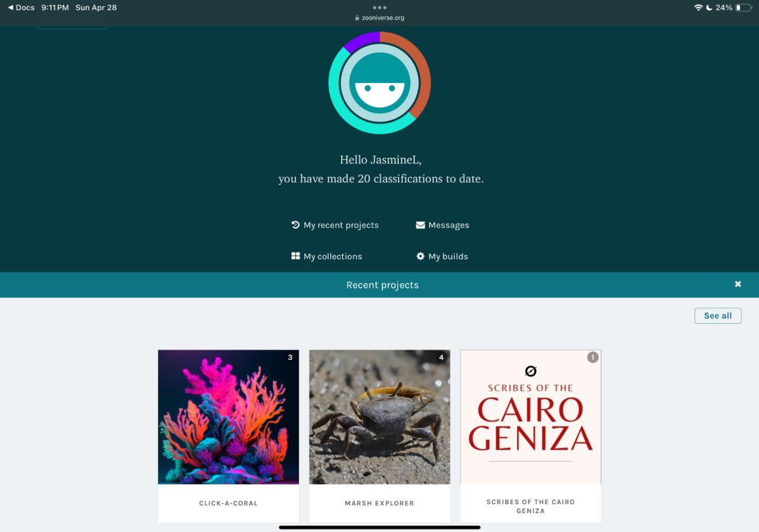Click the My collections grid icon
The height and width of the screenshot is (532, 759).
pyautogui.click(x=295, y=256)
